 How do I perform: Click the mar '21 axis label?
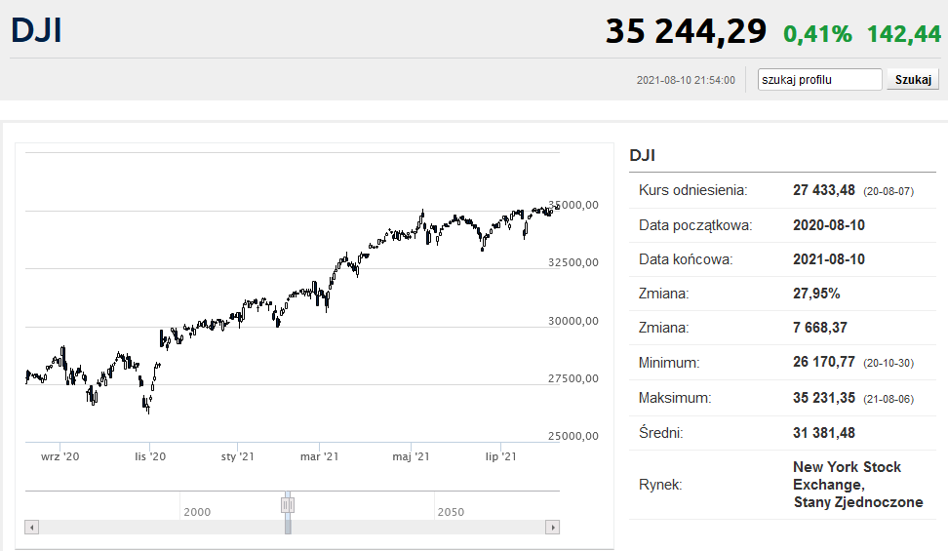[319, 457]
